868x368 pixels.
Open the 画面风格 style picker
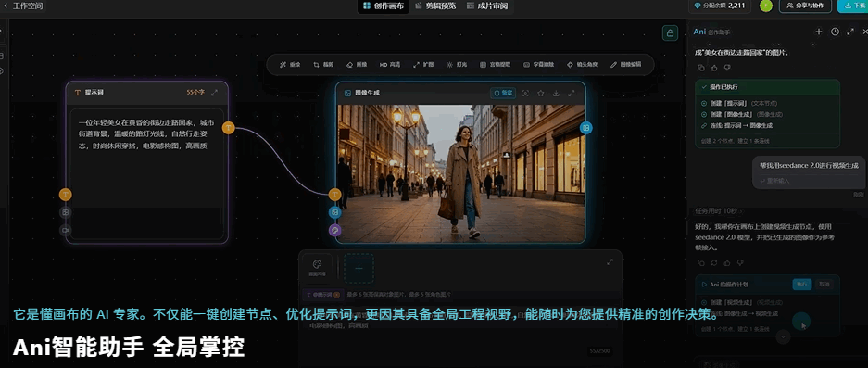click(x=317, y=268)
